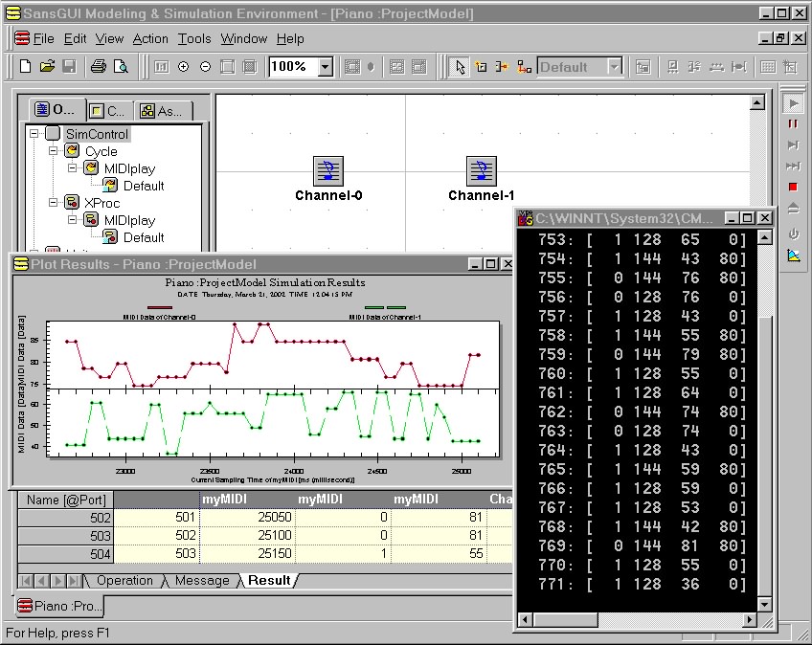Collapse the Cycle tree node
Screen dimensions: 812x645
(53, 151)
